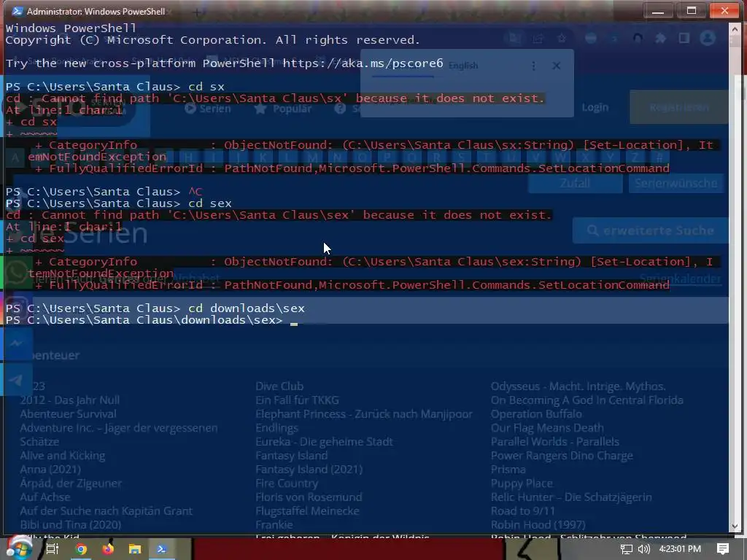Select letter Z in alphabet filter

pyautogui.click(x=635, y=157)
